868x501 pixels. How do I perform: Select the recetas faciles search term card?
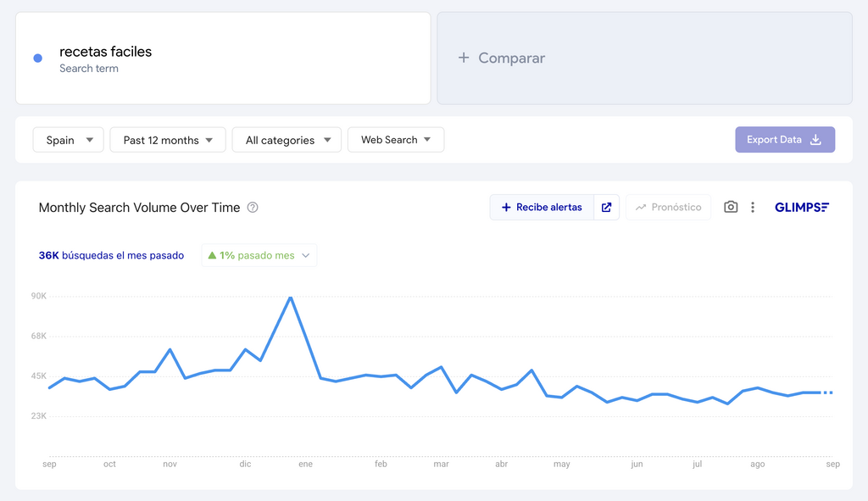coord(223,58)
